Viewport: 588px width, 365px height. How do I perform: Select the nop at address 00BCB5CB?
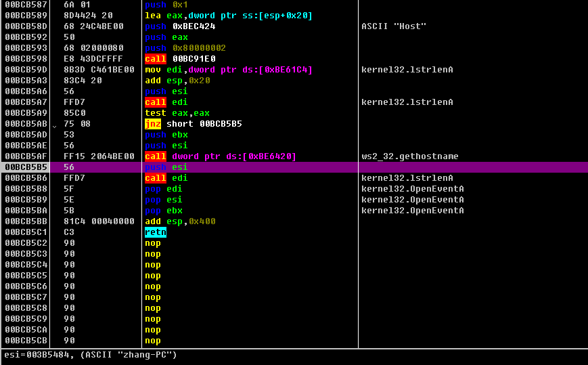tap(153, 341)
